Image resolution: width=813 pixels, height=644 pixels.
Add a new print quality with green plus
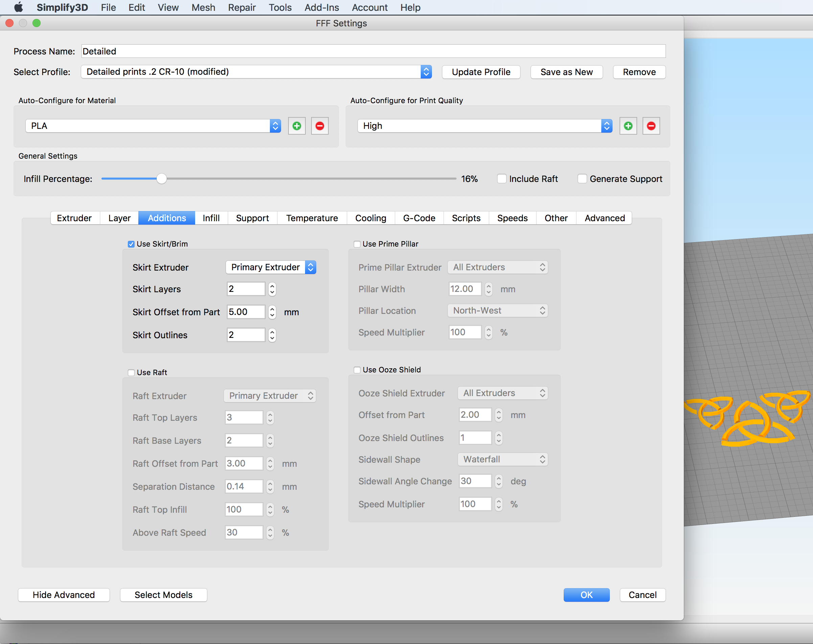[628, 126]
